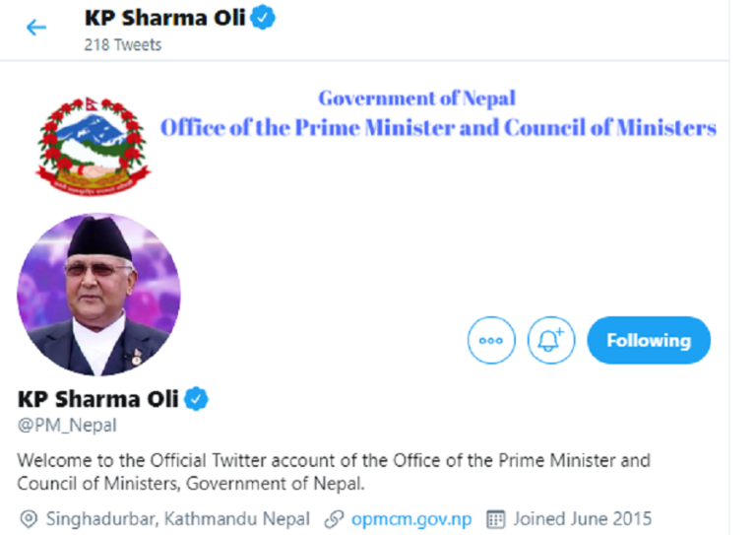Select the @PM_Nepal handle text

click(x=67, y=426)
